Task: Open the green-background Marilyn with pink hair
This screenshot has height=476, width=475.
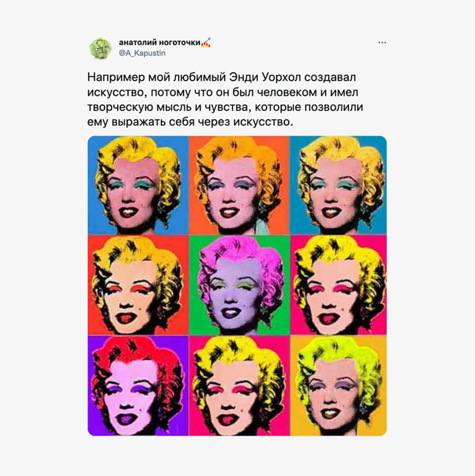Action: pyautogui.click(x=239, y=285)
